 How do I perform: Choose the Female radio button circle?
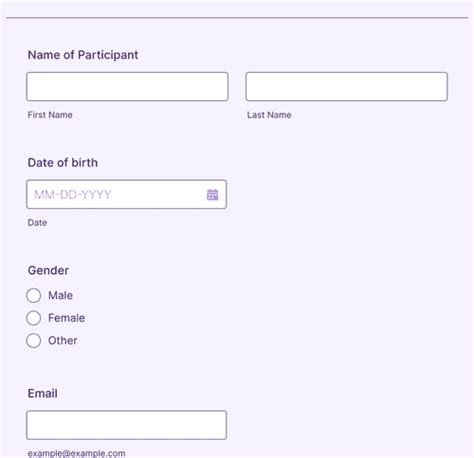pos(34,318)
